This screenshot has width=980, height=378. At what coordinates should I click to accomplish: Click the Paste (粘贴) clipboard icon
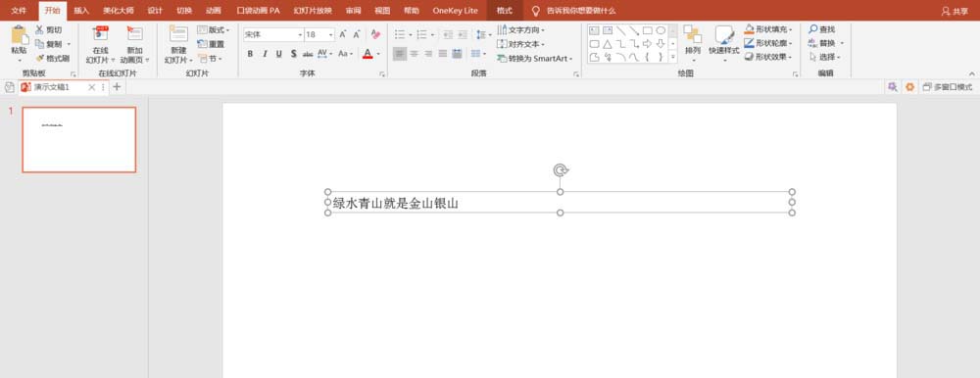[19, 35]
